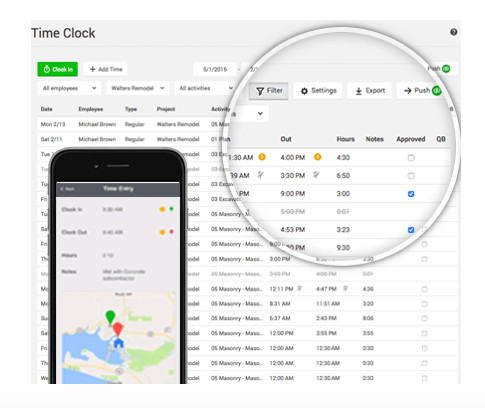Uncheck the Approved box for 3:23 hours row
485x408 pixels.
(x=411, y=230)
